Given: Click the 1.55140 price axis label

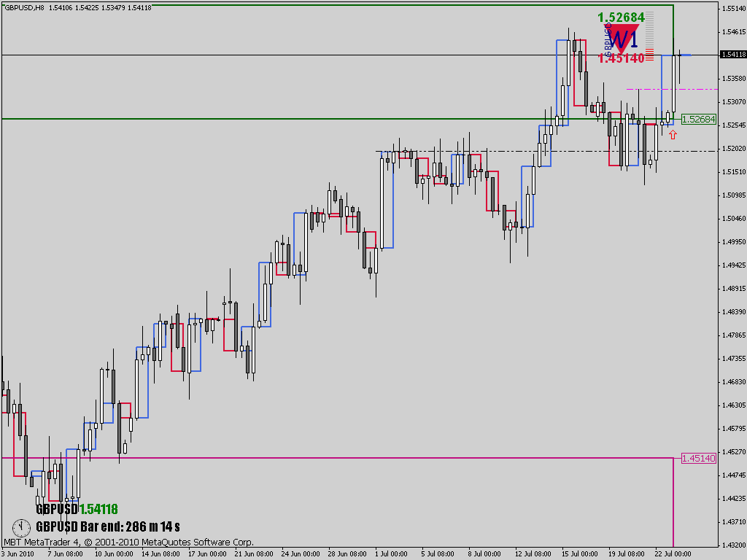Looking at the screenshot, I should pyautogui.click(x=733, y=9).
